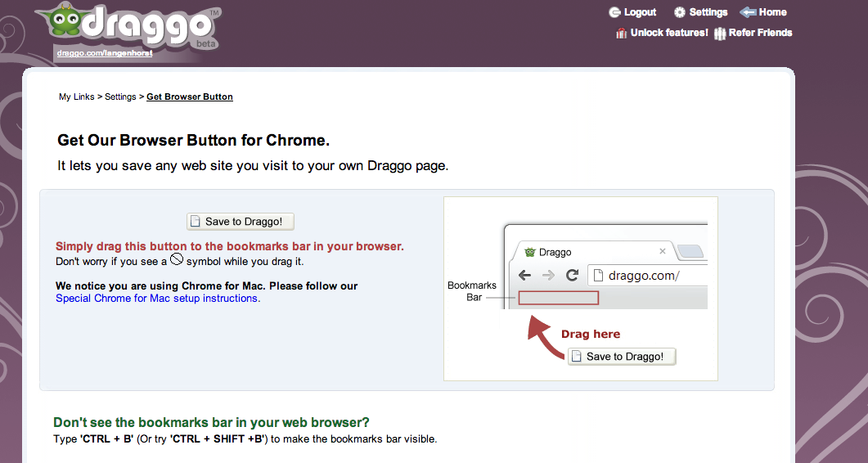Click the Save to Draggo! button in illustration
868x463 pixels.
tap(622, 357)
